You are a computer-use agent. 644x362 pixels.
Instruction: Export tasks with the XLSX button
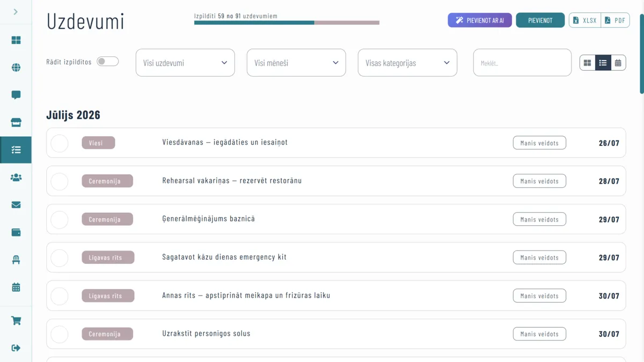point(584,20)
